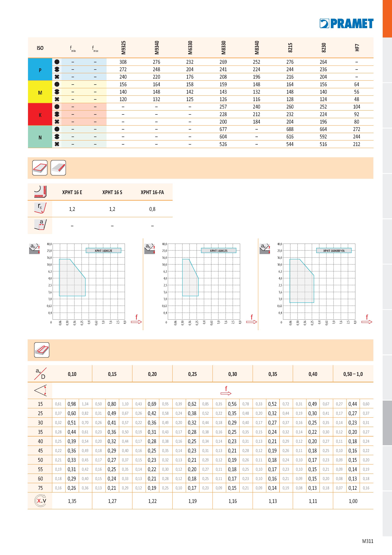
Task: Select the cross icon in the P group
Action: coord(57,77)
